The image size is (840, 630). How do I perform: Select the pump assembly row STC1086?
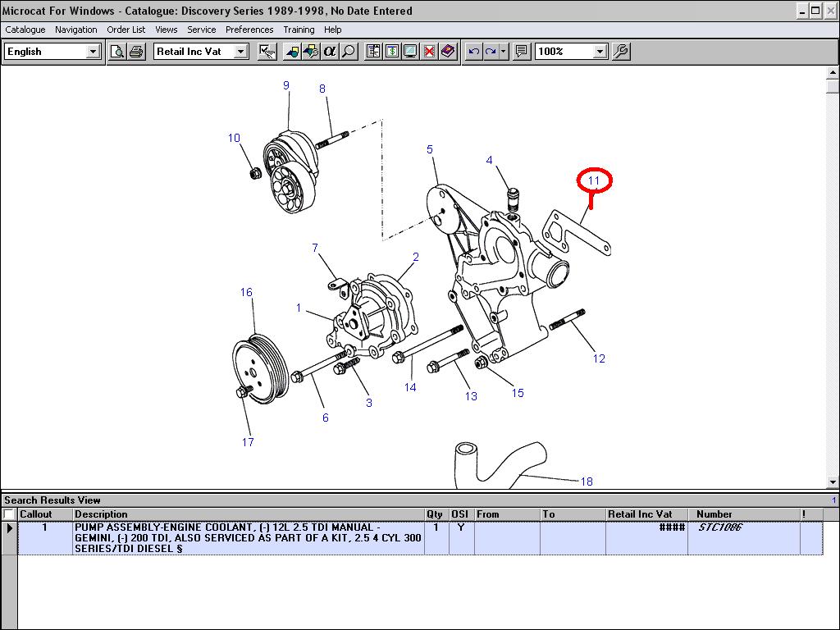pos(246,537)
